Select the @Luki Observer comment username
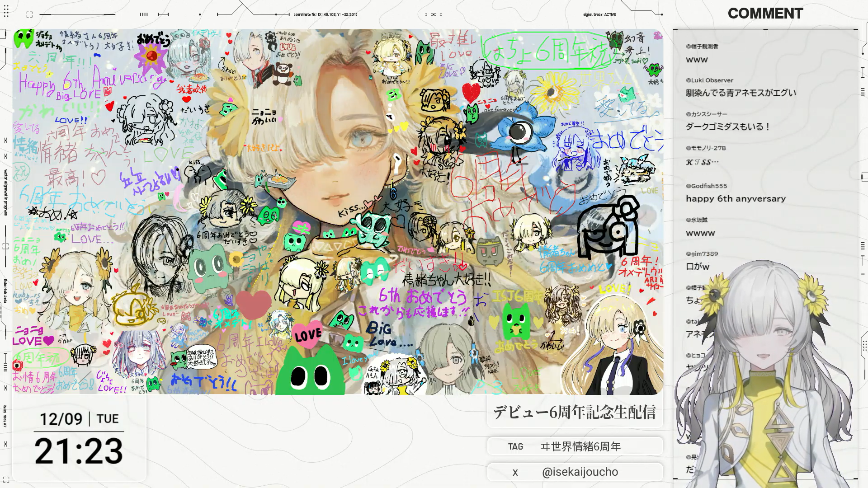 pos(710,80)
